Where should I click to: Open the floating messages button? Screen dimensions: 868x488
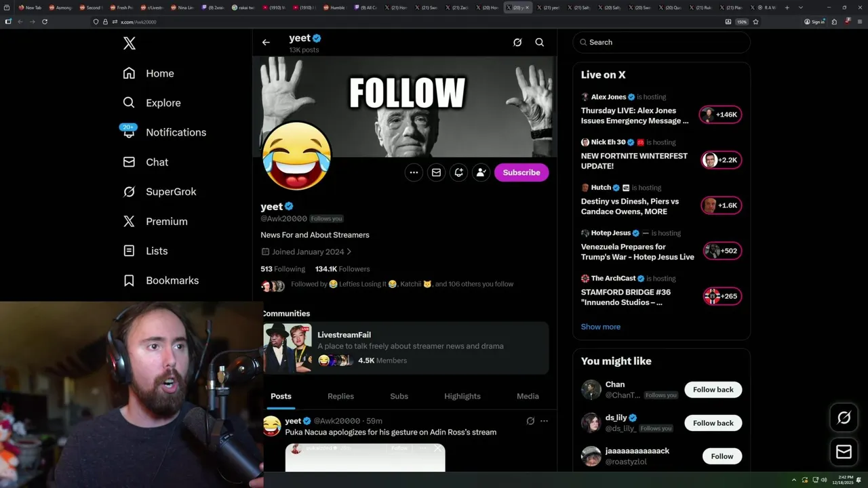pyautogui.click(x=844, y=451)
